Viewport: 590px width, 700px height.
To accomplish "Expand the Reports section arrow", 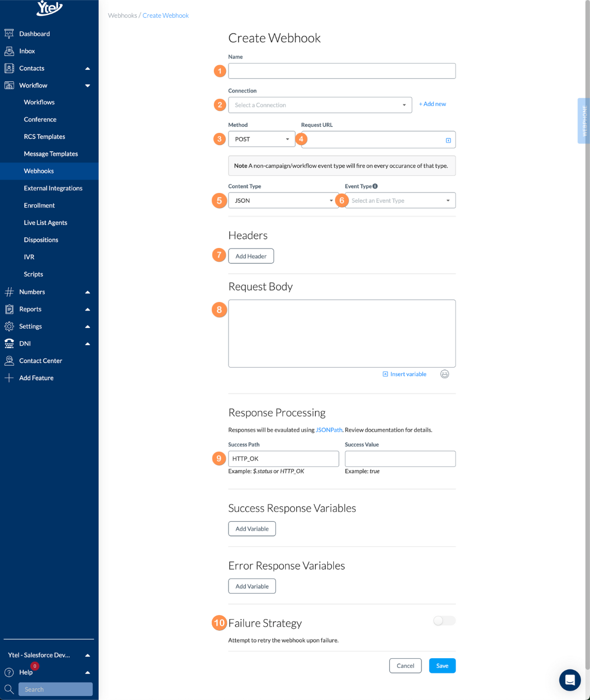I will [x=88, y=309].
